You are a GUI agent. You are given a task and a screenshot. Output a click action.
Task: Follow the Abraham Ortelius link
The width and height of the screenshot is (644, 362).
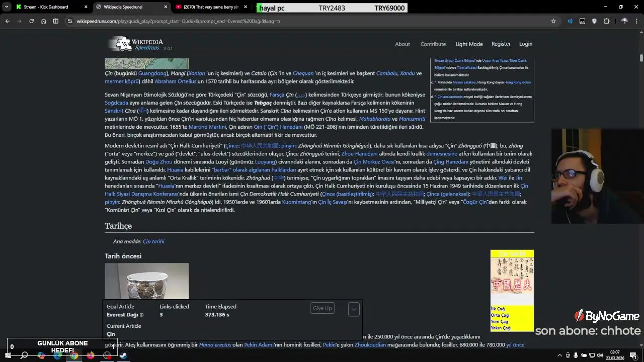[x=175, y=81]
